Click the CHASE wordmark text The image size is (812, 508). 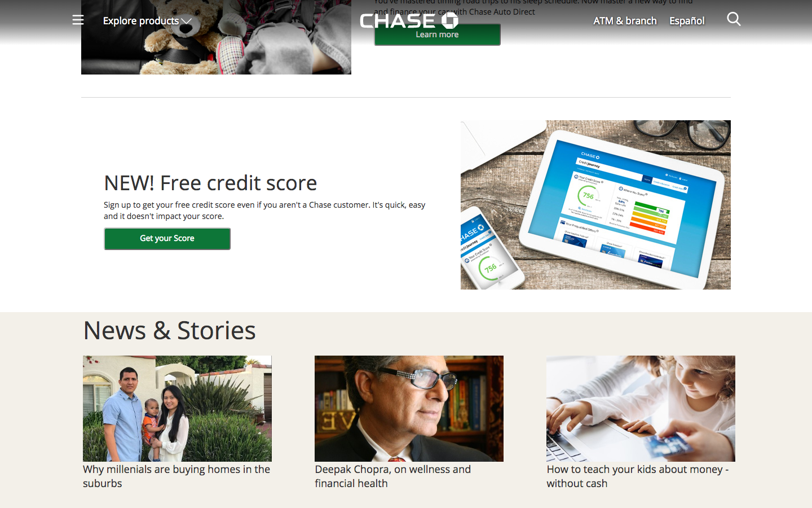pyautogui.click(x=398, y=21)
